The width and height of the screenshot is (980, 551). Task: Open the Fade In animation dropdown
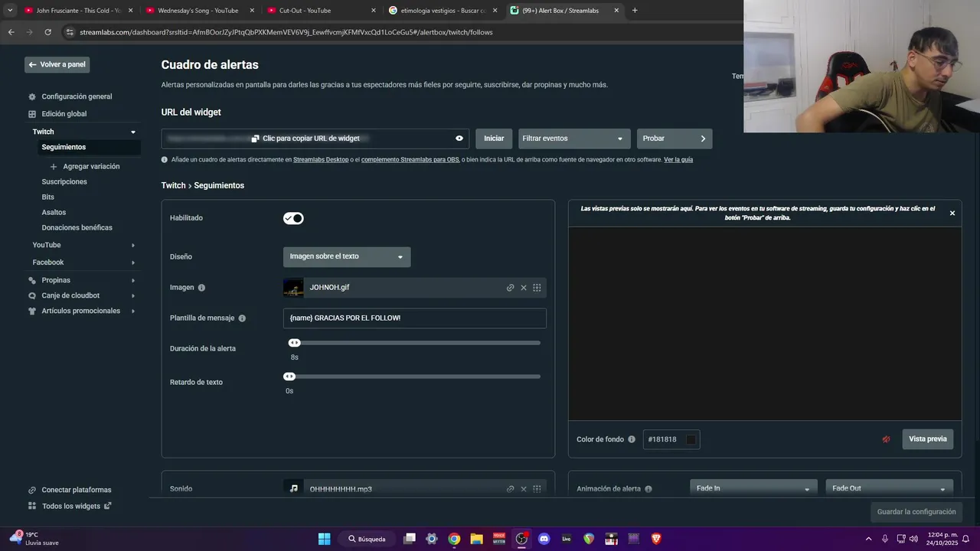tap(753, 488)
